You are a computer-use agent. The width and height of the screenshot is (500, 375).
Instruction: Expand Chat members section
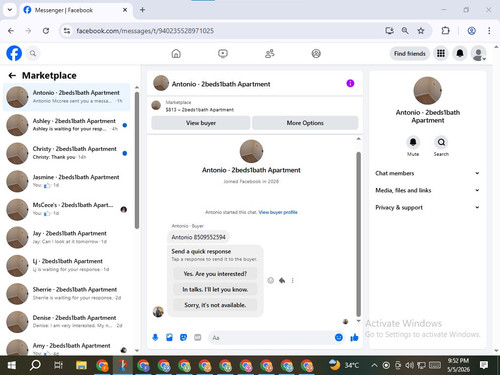(x=427, y=173)
